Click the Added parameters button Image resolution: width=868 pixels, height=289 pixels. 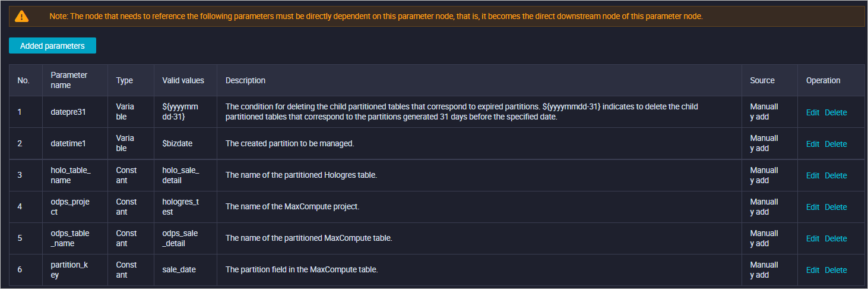(52, 46)
